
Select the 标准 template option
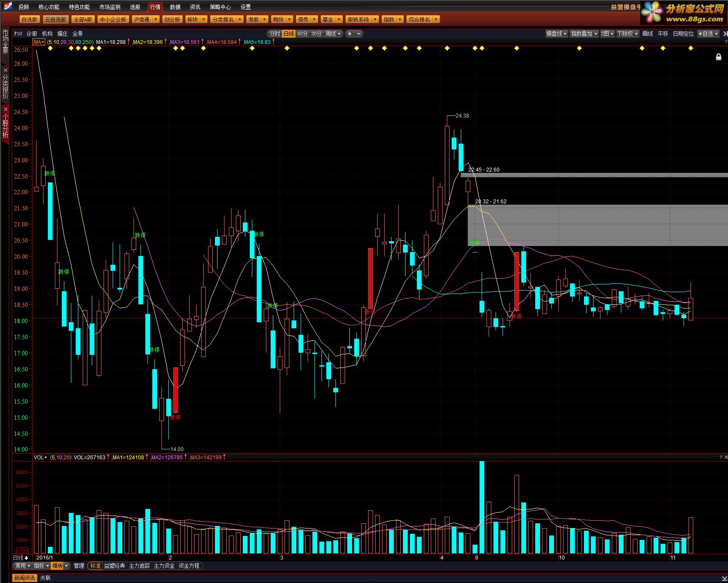point(95,566)
